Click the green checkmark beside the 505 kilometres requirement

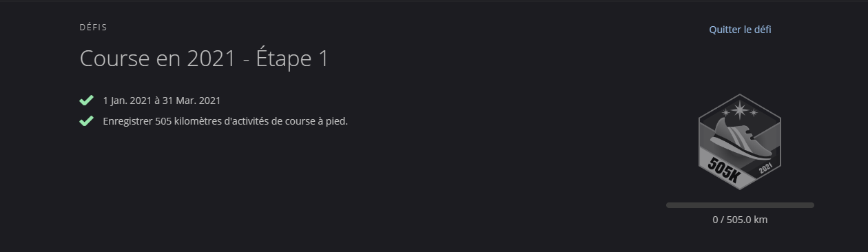[86, 121]
